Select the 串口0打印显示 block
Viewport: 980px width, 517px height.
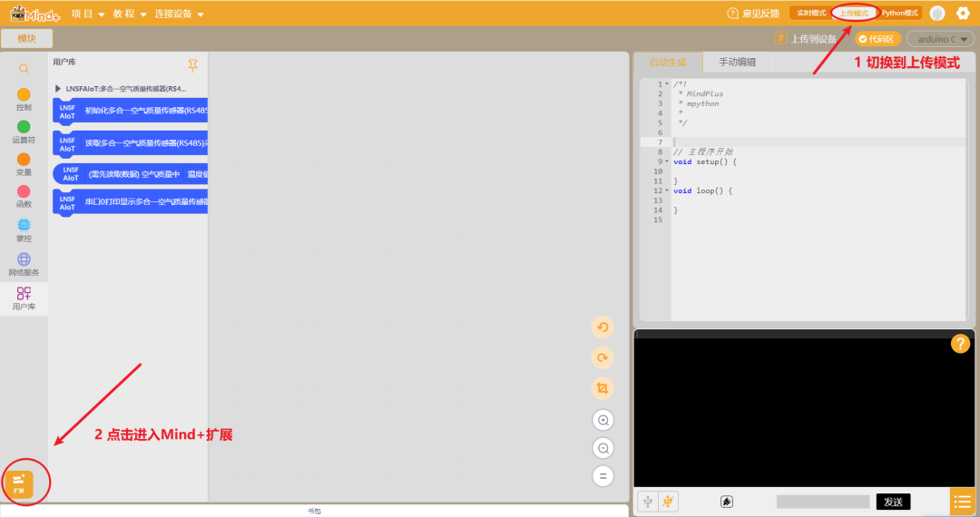tap(130, 202)
